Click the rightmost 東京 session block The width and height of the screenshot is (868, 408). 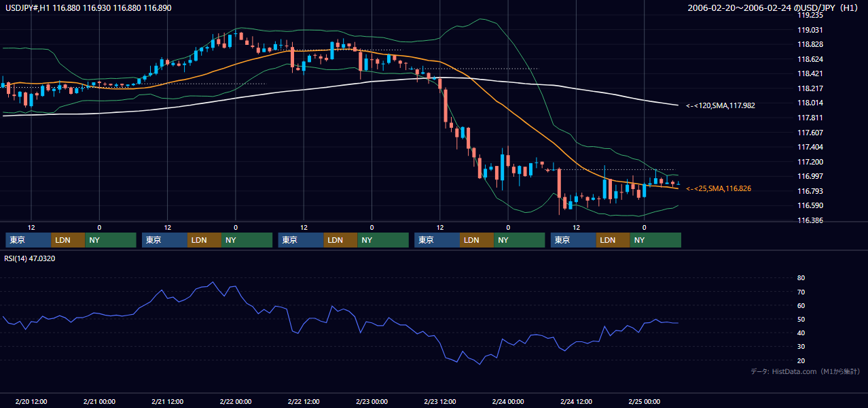coord(574,240)
